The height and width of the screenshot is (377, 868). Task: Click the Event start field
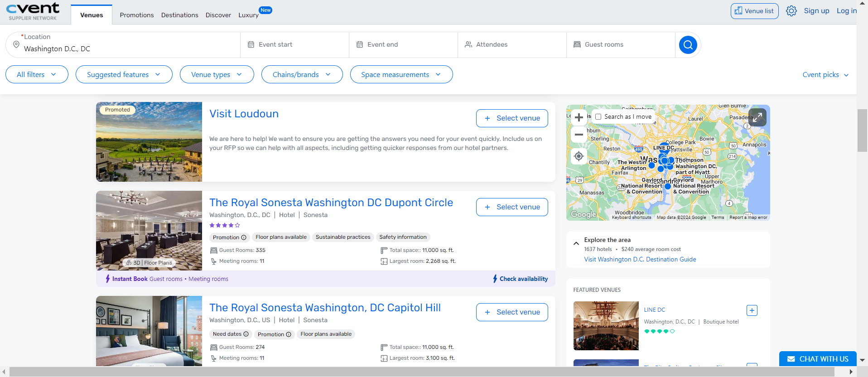[x=294, y=45]
